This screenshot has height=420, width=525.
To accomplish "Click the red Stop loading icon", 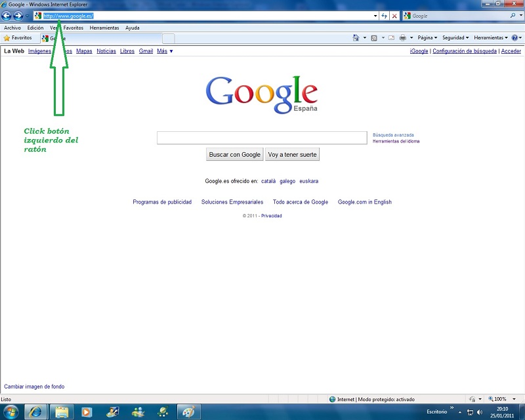I will pos(394,16).
